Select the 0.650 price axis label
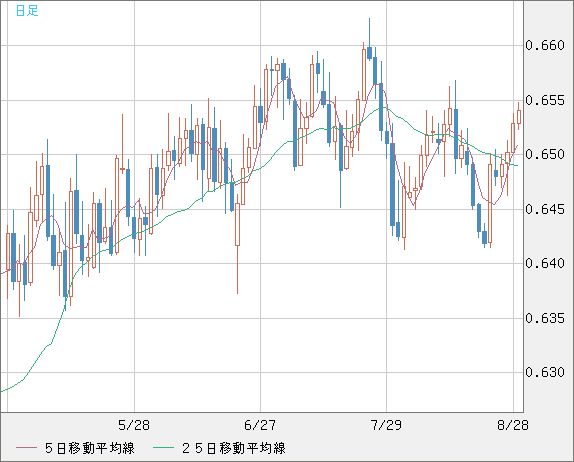This screenshot has height=462, width=574. point(545,154)
